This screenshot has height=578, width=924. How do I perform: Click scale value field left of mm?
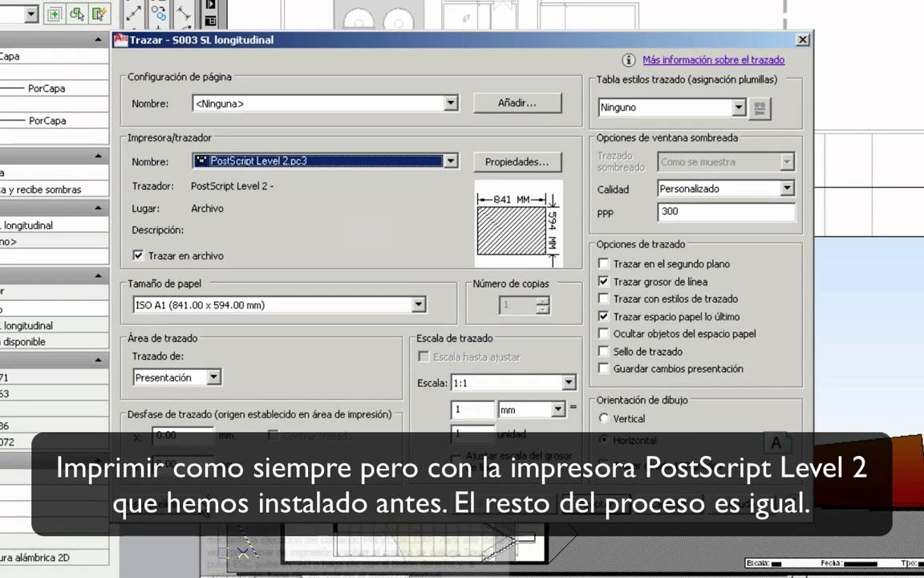472,409
